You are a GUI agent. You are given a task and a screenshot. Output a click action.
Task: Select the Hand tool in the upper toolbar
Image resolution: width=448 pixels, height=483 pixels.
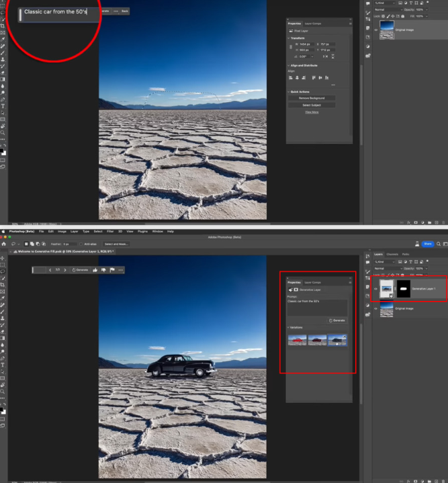tap(3, 126)
